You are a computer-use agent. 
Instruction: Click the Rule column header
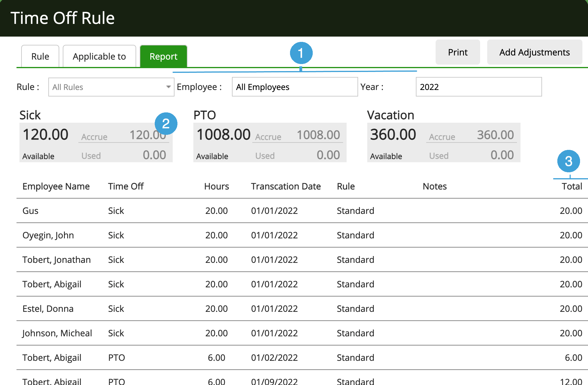[346, 186]
